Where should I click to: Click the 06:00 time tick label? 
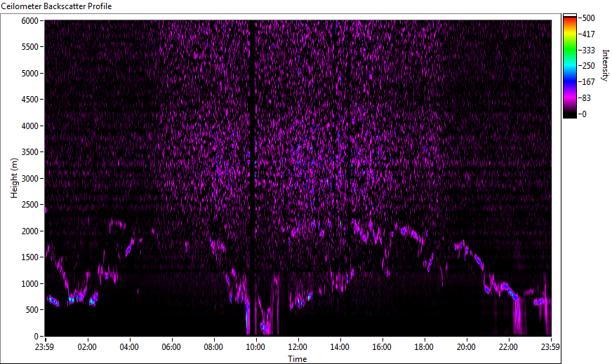(x=171, y=347)
